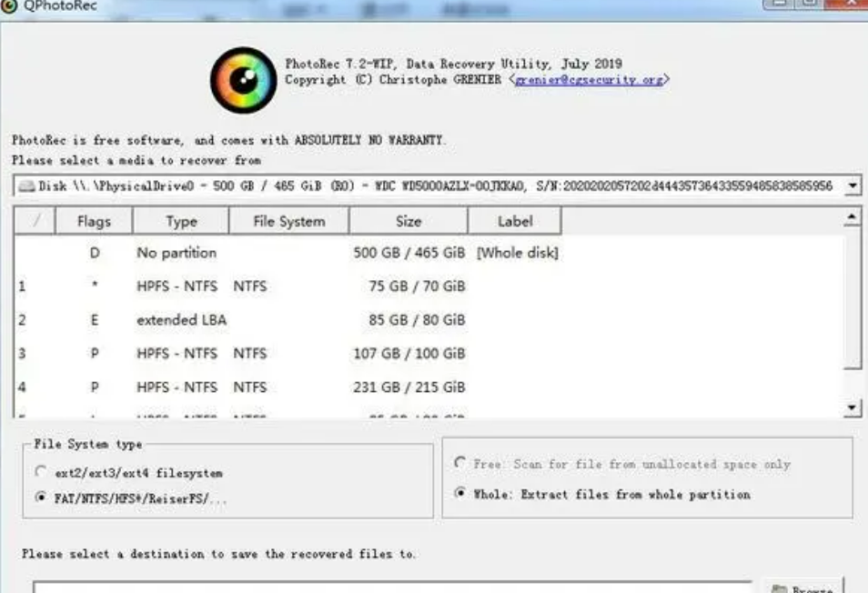868x593 pixels.
Task: Click the File System column header
Action: tap(289, 221)
